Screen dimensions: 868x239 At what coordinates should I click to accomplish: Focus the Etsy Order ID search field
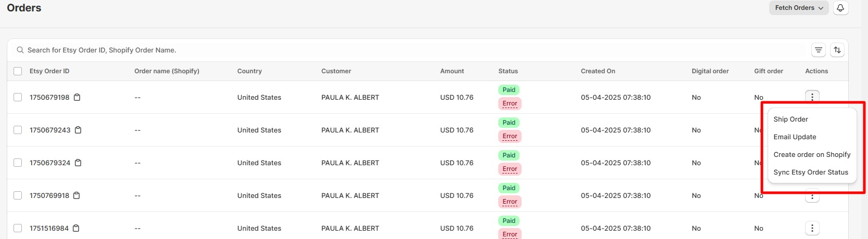(411, 50)
